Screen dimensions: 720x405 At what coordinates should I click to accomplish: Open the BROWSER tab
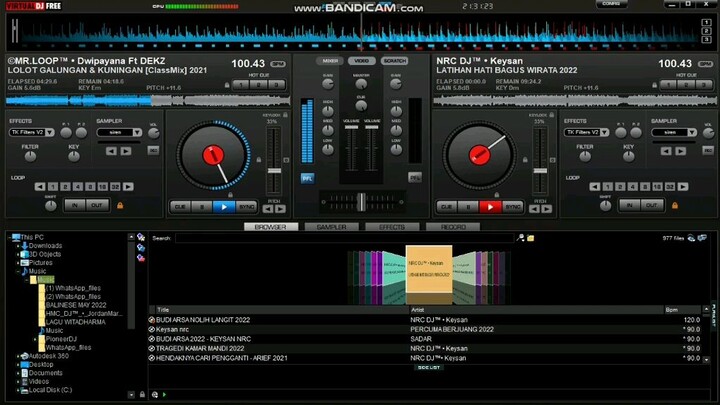[270, 227]
